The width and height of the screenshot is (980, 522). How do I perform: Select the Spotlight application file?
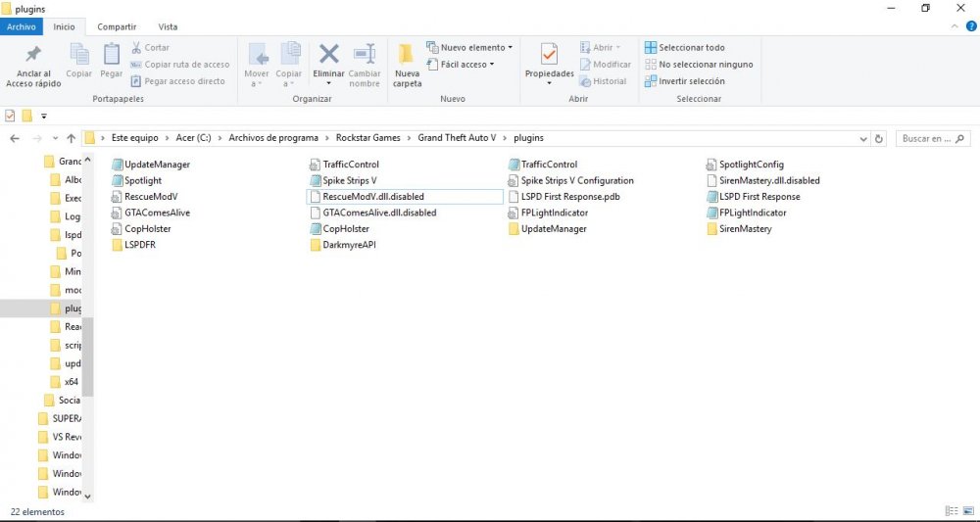pos(136,180)
